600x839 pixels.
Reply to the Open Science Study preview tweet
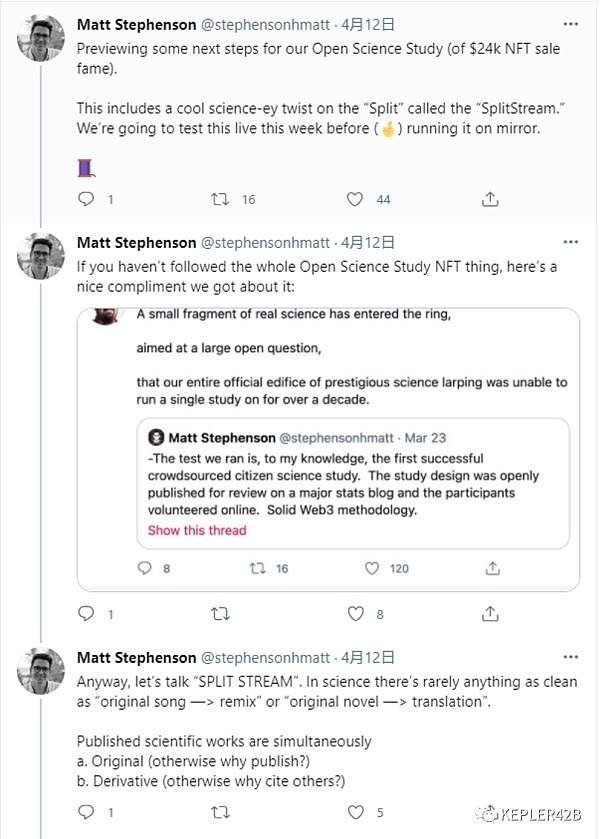(x=87, y=199)
